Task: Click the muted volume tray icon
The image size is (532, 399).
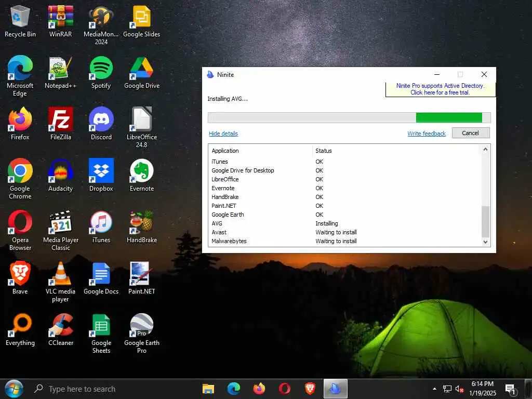Action: tap(460, 389)
